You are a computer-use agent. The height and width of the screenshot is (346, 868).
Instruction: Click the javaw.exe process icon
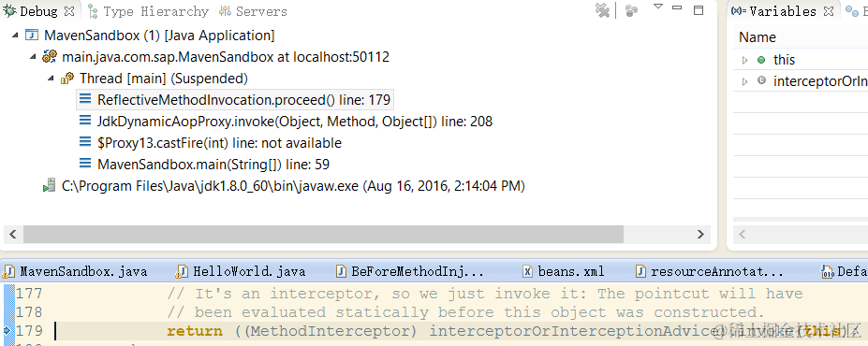point(50,186)
